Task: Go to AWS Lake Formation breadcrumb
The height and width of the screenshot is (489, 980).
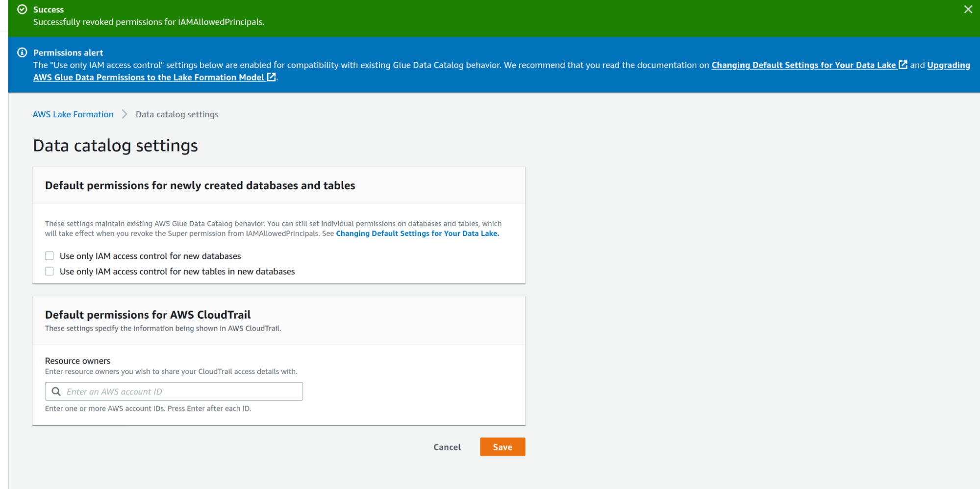Action: pos(73,114)
